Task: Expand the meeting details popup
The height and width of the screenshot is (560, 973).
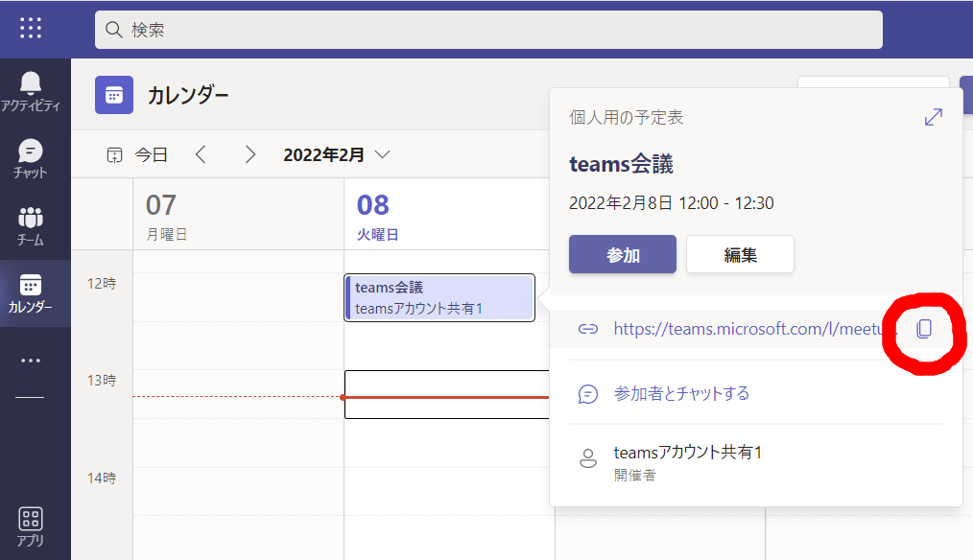Action: [934, 117]
